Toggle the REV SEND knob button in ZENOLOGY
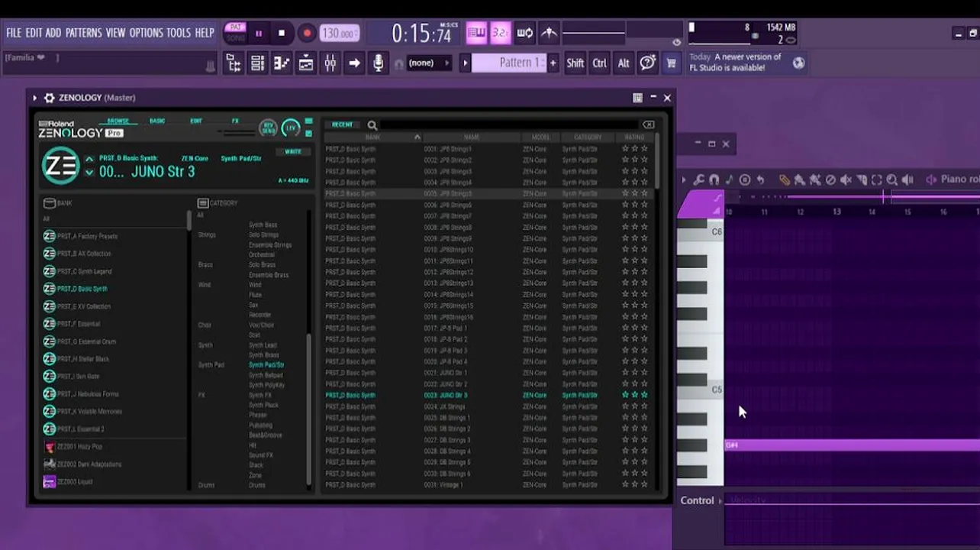Screen dimensions: 980x550 click(268, 127)
